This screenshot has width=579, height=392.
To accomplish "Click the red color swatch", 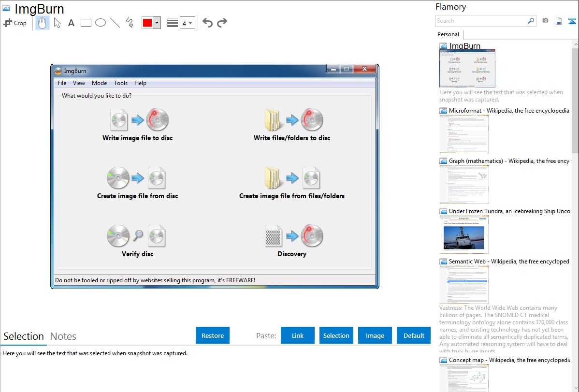I will pos(147,23).
